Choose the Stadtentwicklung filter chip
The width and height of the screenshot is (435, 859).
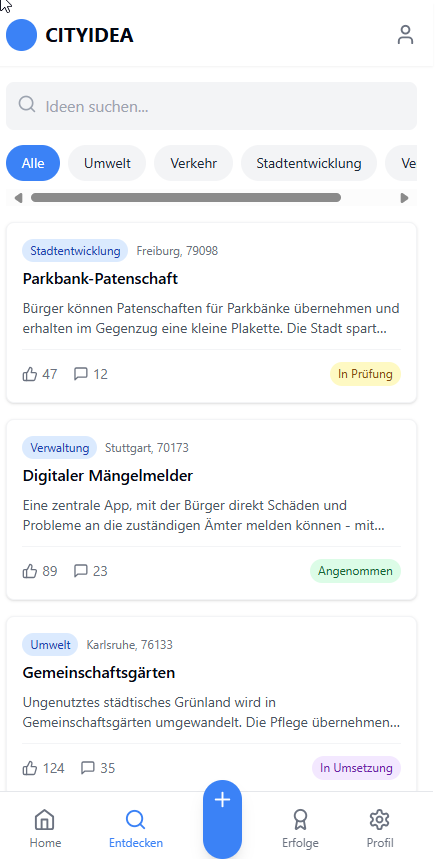click(309, 163)
